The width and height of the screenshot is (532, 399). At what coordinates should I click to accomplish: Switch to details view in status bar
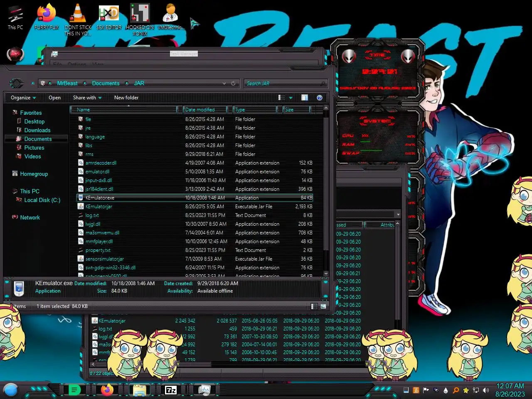coord(314,306)
